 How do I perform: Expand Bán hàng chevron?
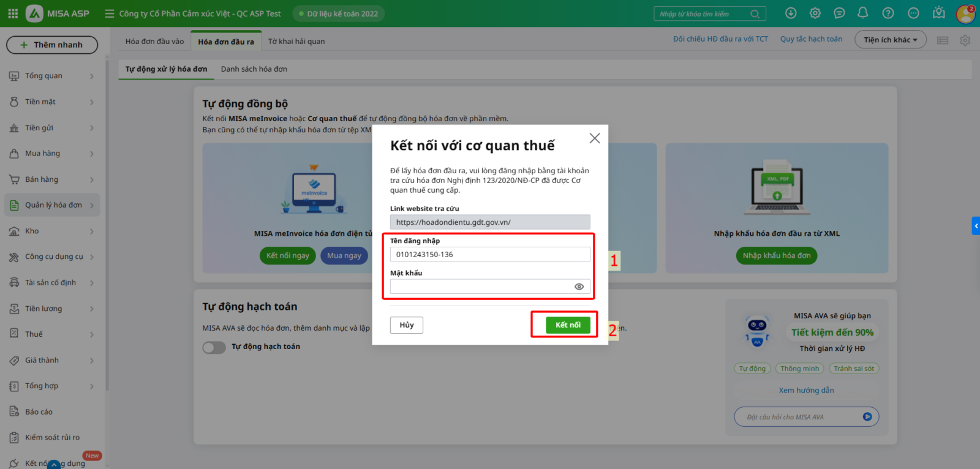tap(92, 180)
